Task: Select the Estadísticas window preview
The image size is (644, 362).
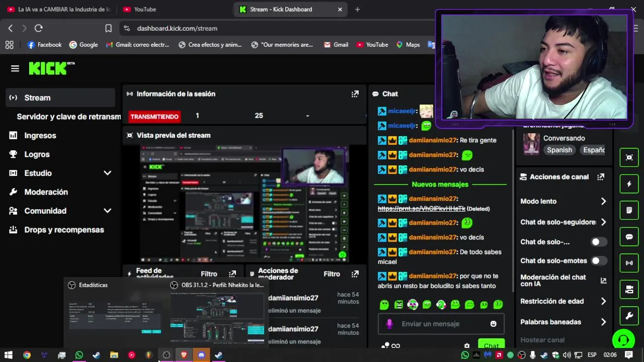Action: 116,312
